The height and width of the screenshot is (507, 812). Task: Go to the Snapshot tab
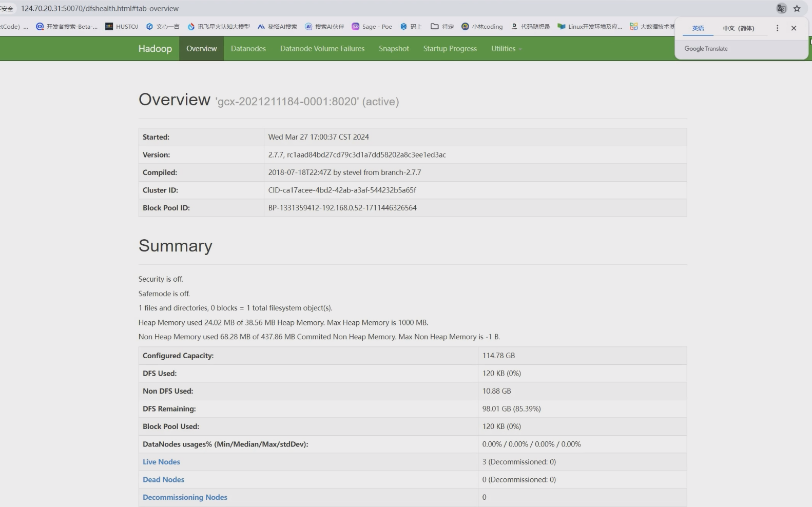click(394, 49)
